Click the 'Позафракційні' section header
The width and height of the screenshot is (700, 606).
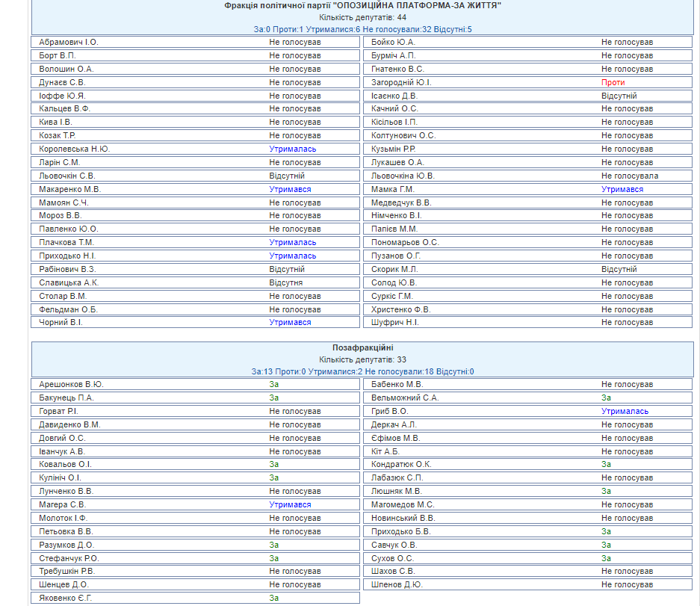(362, 348)
